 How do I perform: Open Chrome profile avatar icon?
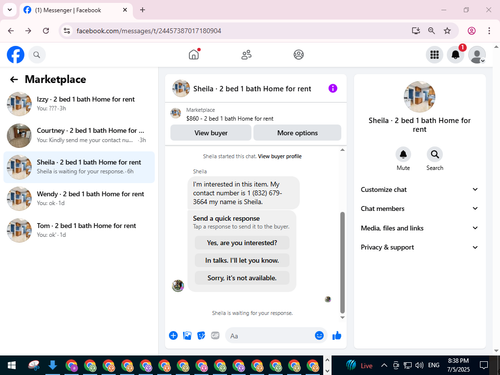click(x=471, y=31)
